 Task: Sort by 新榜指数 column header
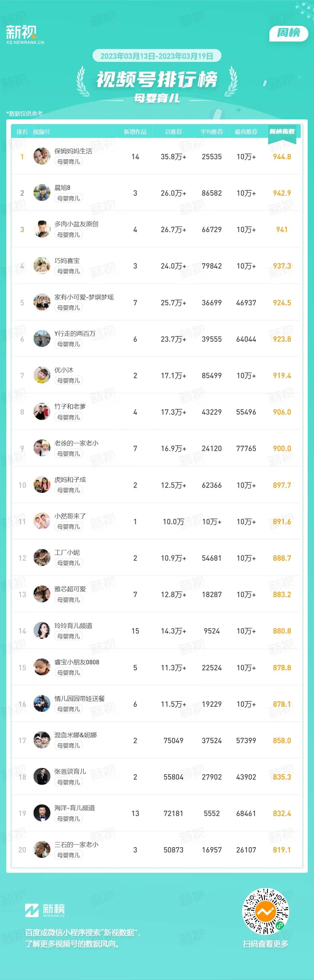click(x=282, y=132)
